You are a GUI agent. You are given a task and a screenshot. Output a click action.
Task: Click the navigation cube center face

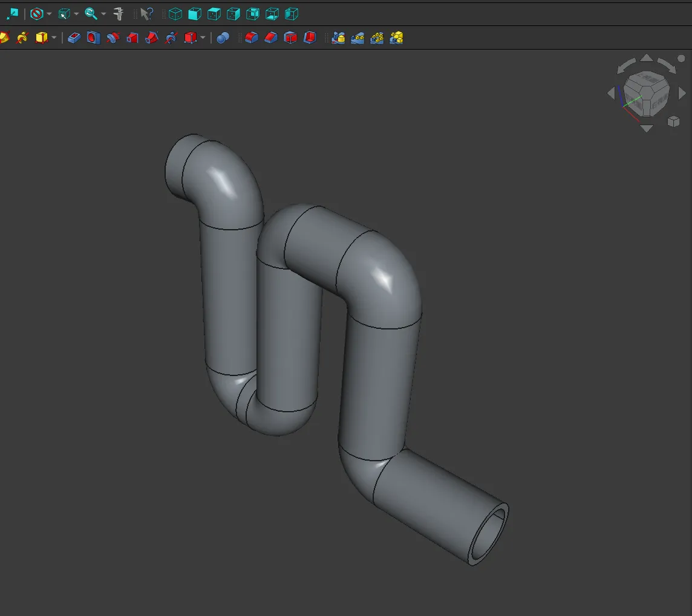tap(646, 93)
